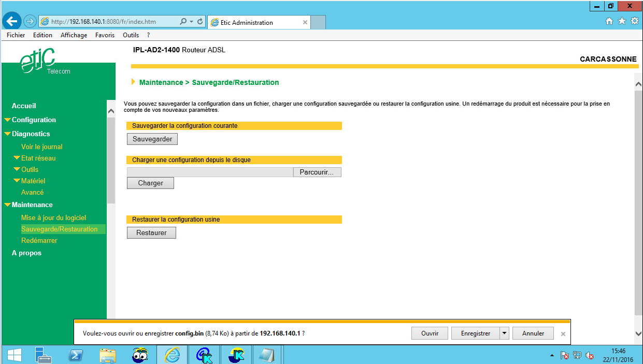Open the favorites star icon
This screenshot has width=643, height=364.
[x=621, y=21]
